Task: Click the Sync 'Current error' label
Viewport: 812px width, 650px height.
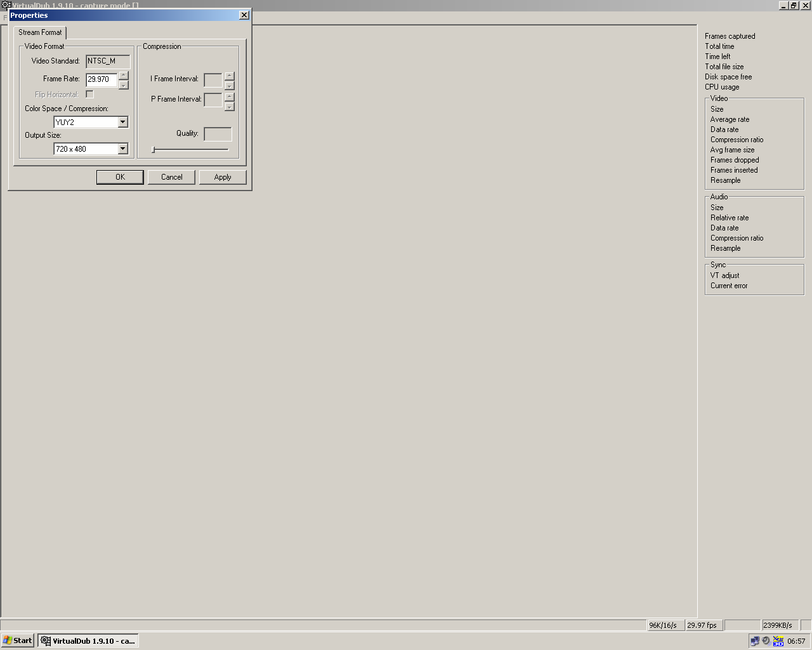Action: (729, 286)
